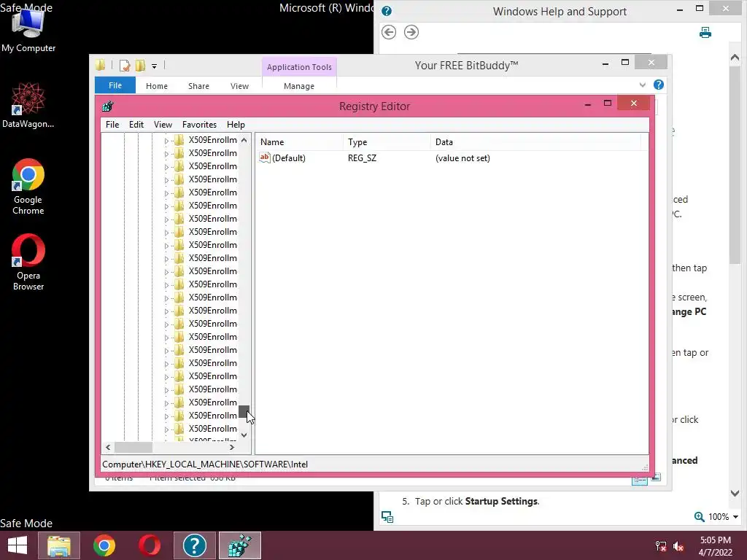Switch to the Manage tab

[299, 86]
